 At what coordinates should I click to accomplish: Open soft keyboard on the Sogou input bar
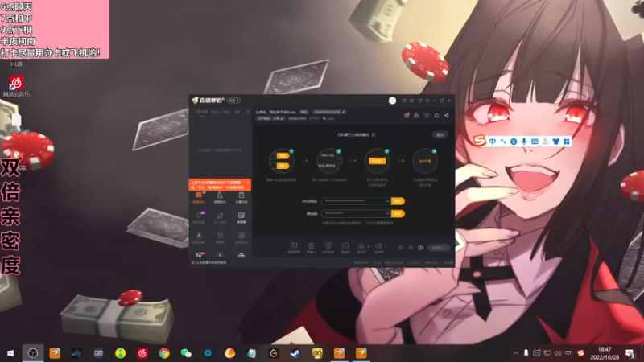pyautogui.click(x=535, y=142)
